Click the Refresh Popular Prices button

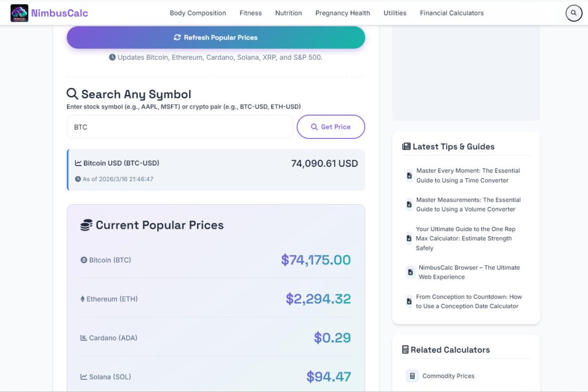click(x=216, y=37)
